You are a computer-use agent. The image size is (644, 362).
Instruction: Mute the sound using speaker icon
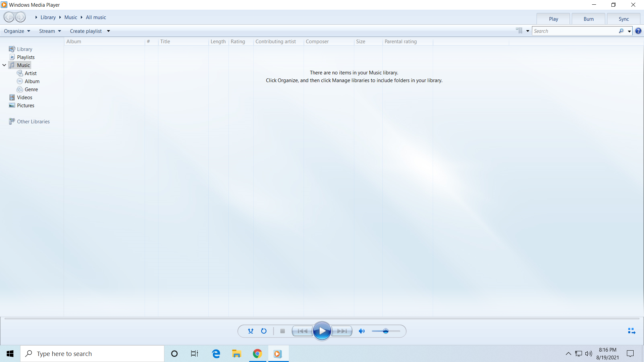[362, 331]
